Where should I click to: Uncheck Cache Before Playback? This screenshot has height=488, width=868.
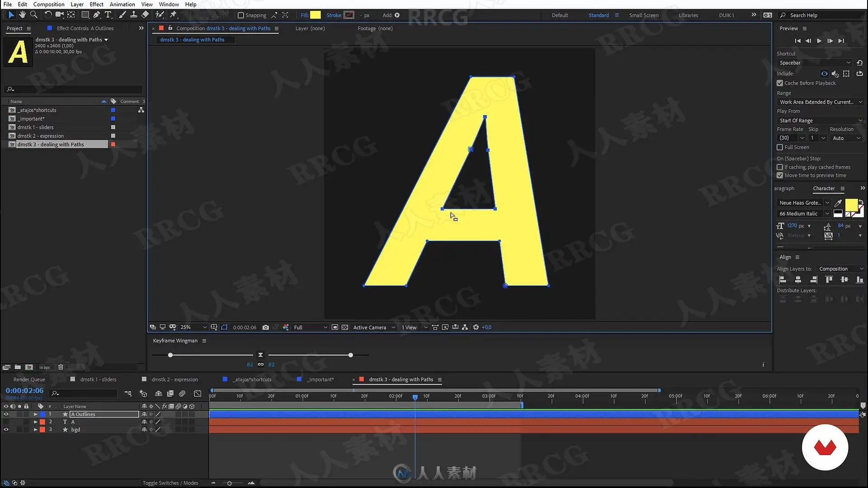pyautogui.click(x=780, y=83)
